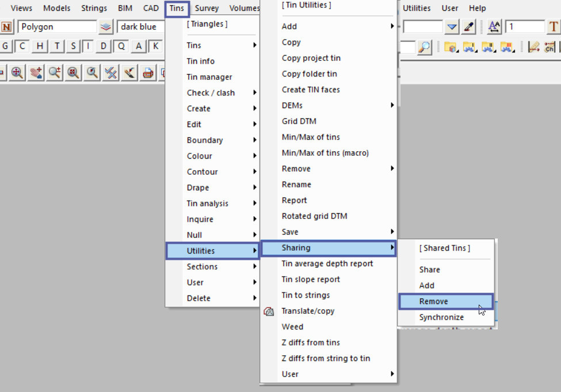Click the pan hand tool icon
Viewport: 561px width, 392px height.
(x=36, y=72)
